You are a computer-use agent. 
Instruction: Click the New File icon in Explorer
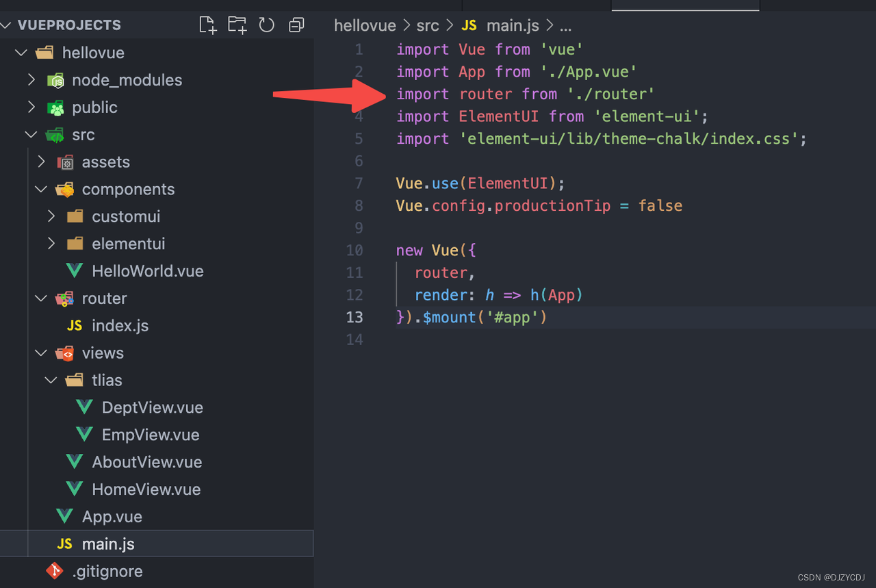(x=207, y=24)
